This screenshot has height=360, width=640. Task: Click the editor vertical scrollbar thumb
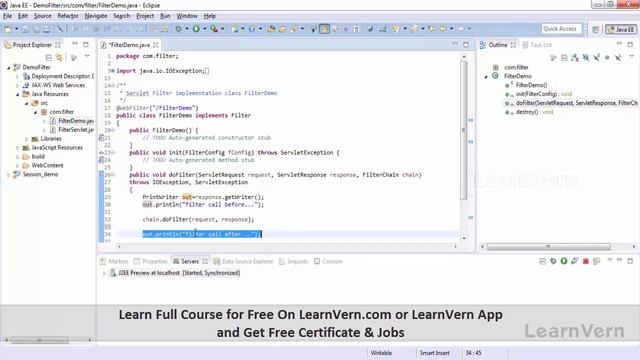click(x=464, y=131)
